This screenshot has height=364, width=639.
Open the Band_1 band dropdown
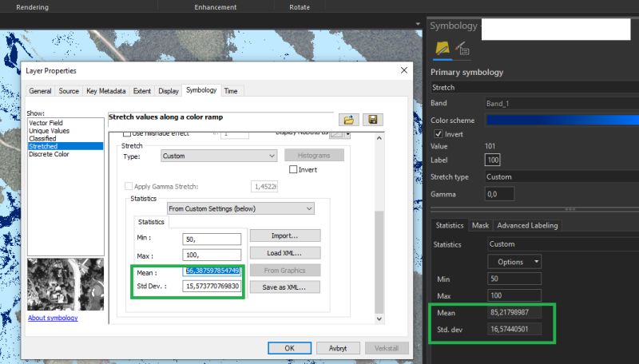(562, 104)
